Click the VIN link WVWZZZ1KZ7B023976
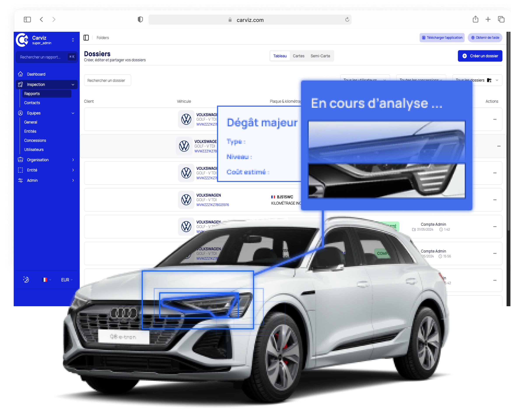 (212, 205)
